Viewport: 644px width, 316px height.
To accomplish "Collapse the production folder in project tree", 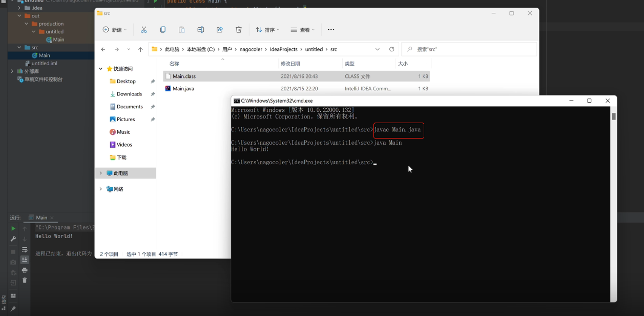I will pyautogui.click(x=27, y=24).
